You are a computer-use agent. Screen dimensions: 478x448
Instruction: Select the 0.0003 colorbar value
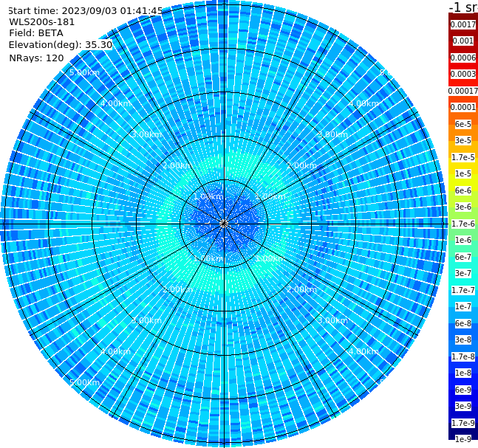click(463, 74)
